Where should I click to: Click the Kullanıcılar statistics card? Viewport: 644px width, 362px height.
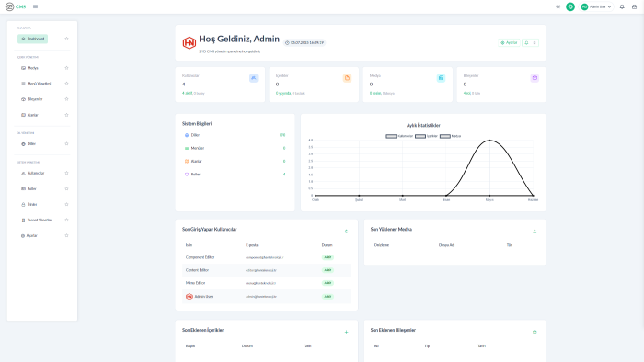pyautogui.click(x=220, y=85)
